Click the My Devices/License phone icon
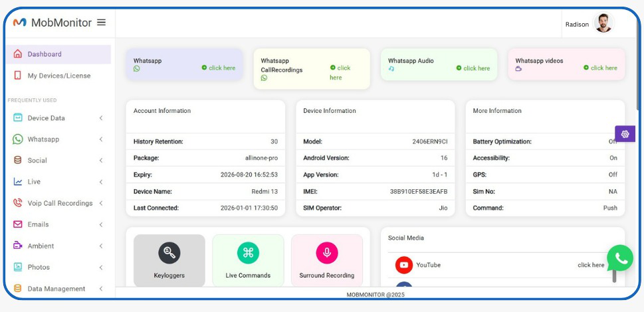 pos(18,76)
